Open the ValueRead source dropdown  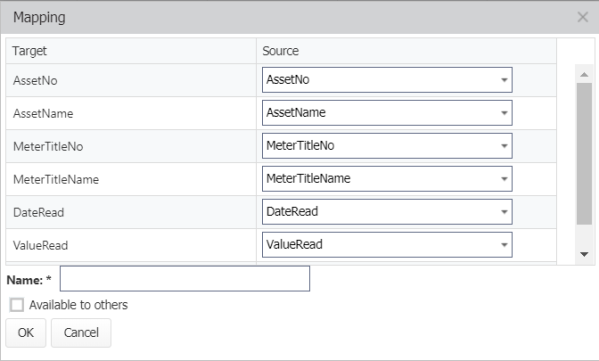click(387, 244)
